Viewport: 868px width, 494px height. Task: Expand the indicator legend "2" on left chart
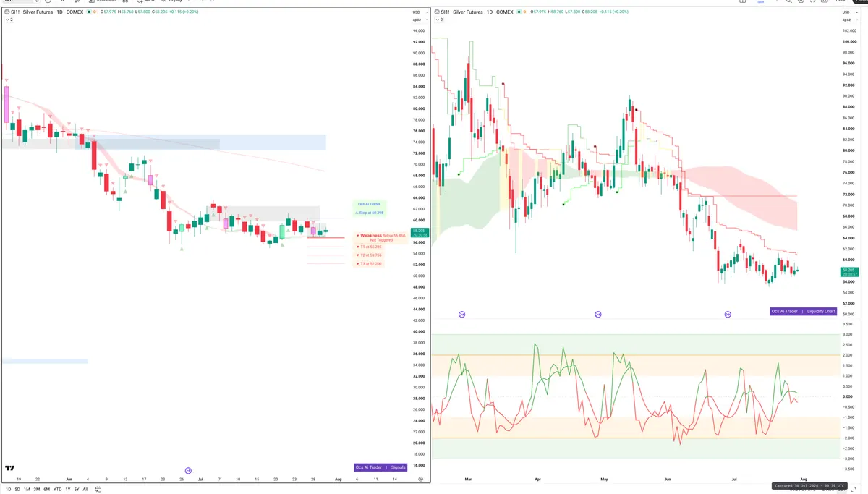click(x=9, y=20)
